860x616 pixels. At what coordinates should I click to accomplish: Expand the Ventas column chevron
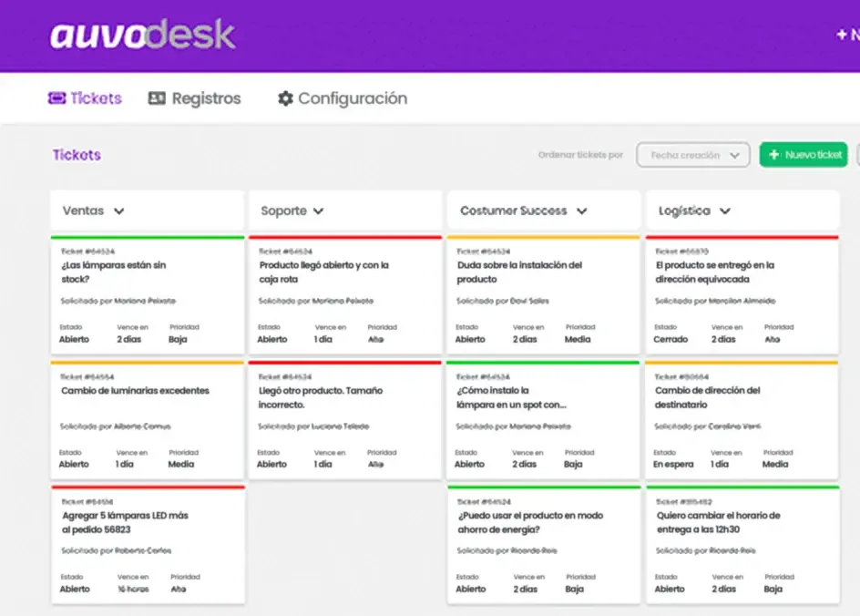[x=119, y=211]
